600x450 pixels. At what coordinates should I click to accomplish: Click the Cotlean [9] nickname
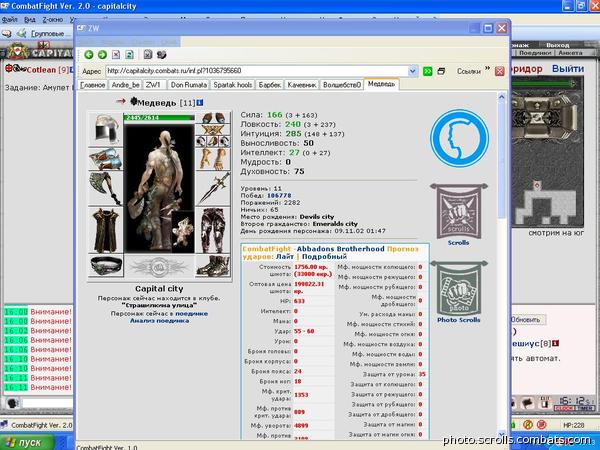(x=47, y=70)
